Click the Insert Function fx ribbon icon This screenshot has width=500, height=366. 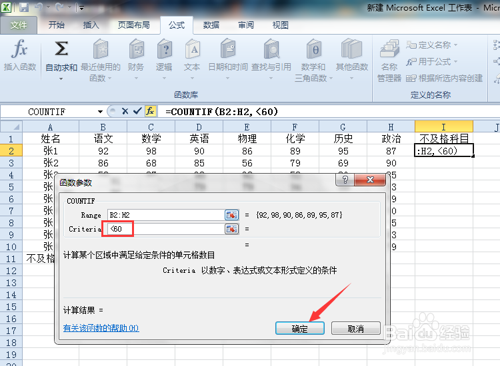click(19, 49)
